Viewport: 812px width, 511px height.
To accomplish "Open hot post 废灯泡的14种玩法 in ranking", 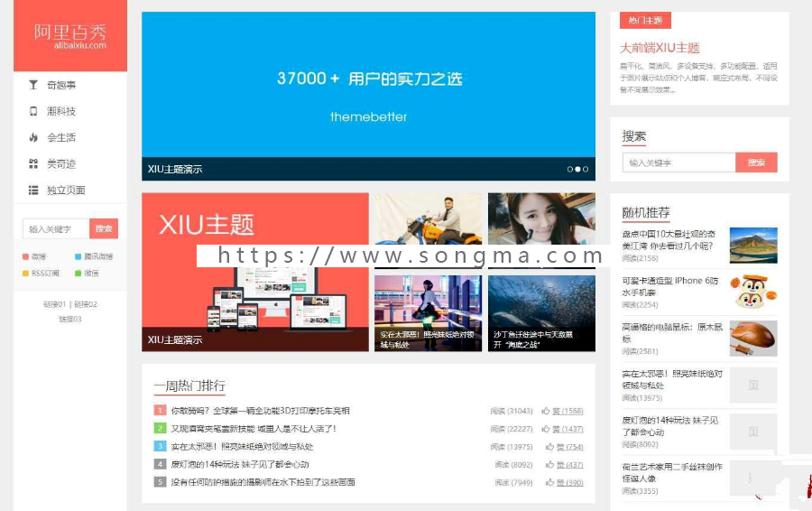I will [240, 464].
